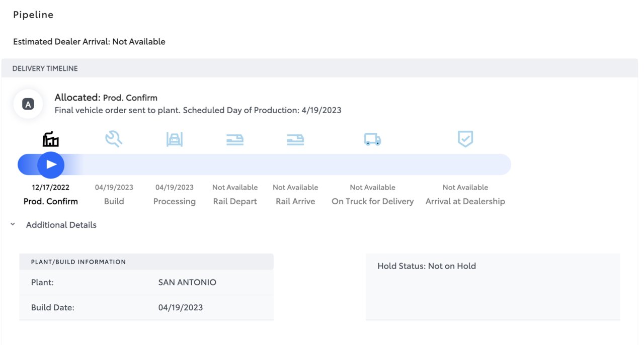This screenshot has height=345, width=644.
Task: Collapse the Additional Details section
Action: coord(13,225)
